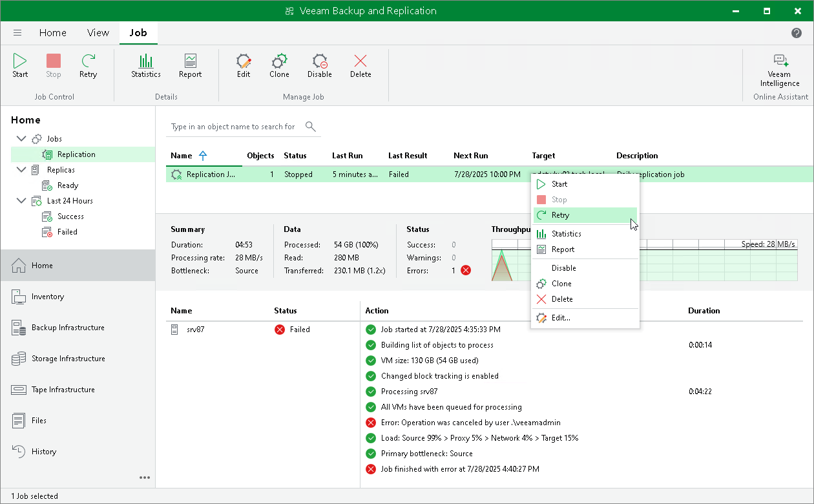Open Statistics from the ribbon
Viewport: 814px width, 504px height.
coord(146,66)
